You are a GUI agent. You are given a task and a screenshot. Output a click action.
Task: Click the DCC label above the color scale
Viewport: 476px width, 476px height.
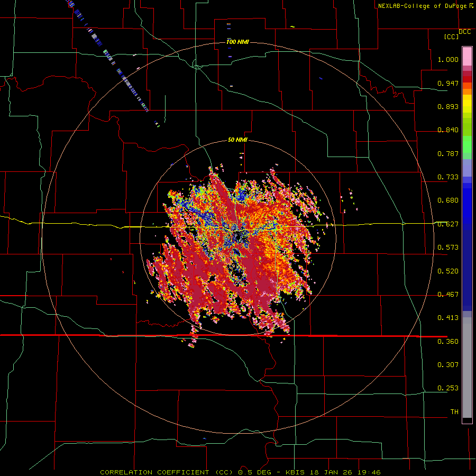(464, 32)
